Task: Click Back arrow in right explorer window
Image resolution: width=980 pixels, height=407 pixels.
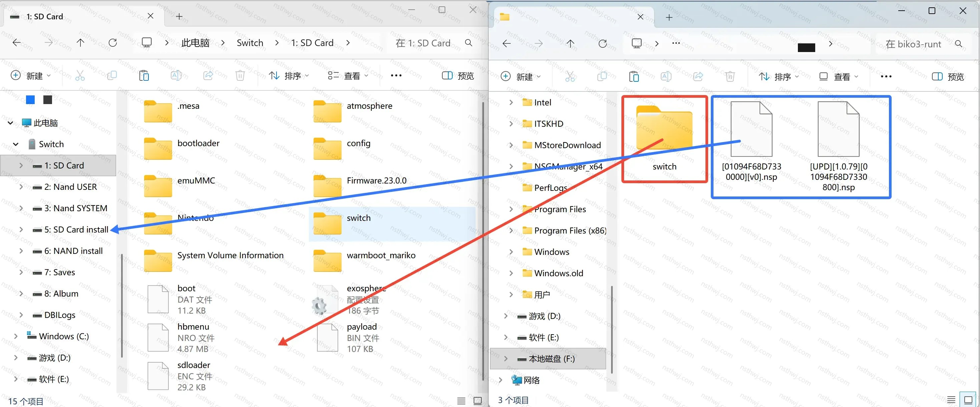Action: click(506, 43)
